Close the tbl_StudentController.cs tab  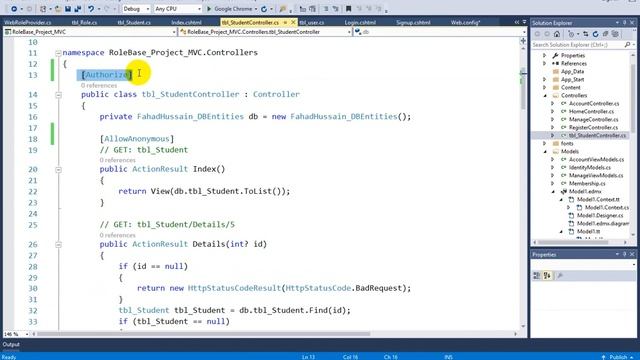293,22
